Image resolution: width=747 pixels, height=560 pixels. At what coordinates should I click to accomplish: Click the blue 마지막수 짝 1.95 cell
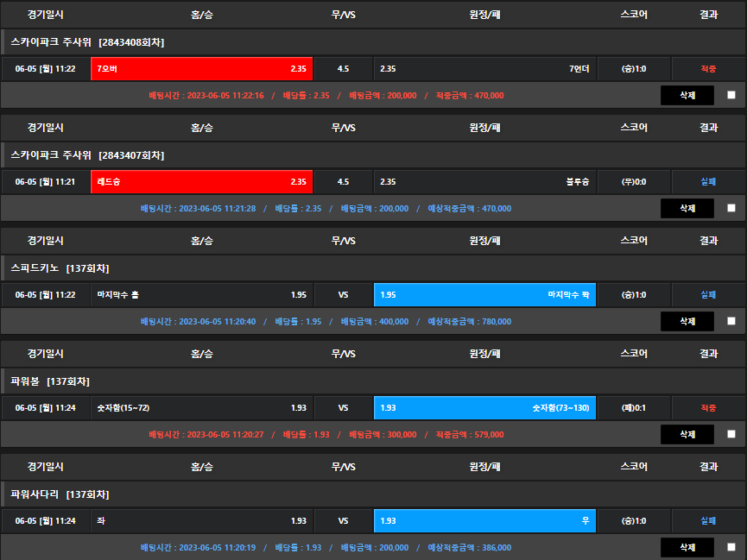click(484, 295)
